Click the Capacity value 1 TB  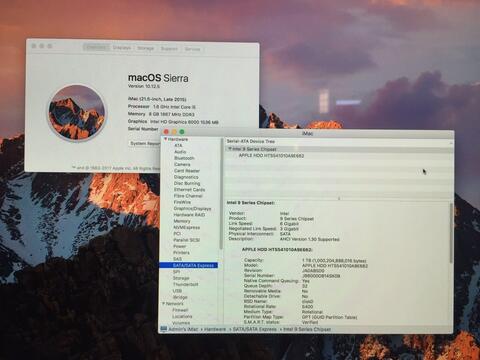tap(334, 260)
